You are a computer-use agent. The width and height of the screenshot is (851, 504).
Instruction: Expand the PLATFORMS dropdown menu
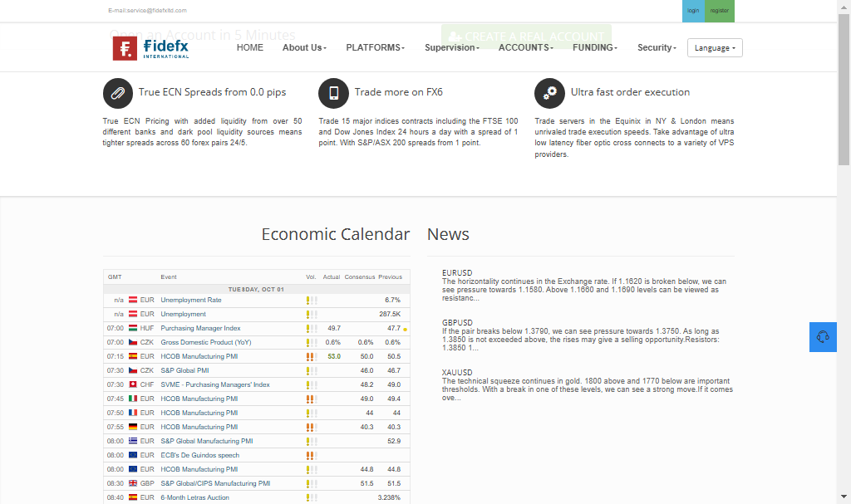coord(375,48)
